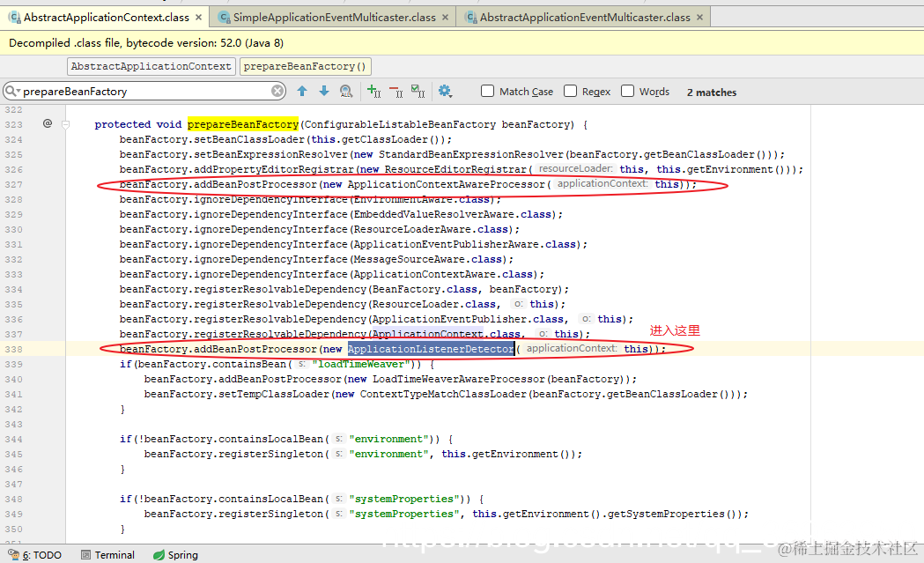The height and width of the screenshot is (563, 924).
Task: Switch to the AbstractApplicationEventMulticaster.class tab
Action: (585, 17)
